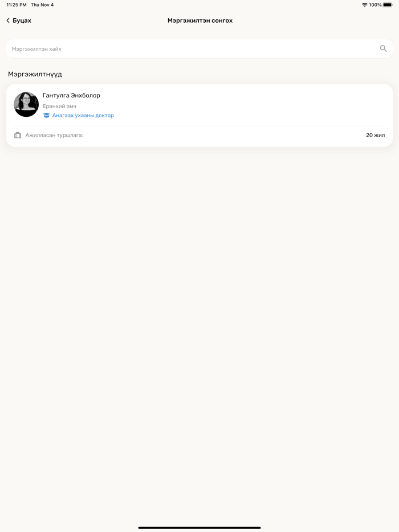Select the specialist name Гантулга Энхболор

point(71,96)
